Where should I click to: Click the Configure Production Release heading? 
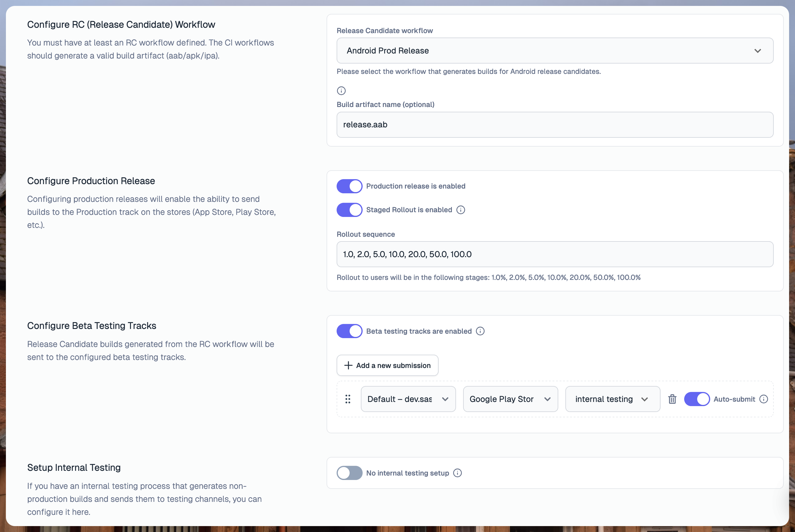click(x=91, y=181)
